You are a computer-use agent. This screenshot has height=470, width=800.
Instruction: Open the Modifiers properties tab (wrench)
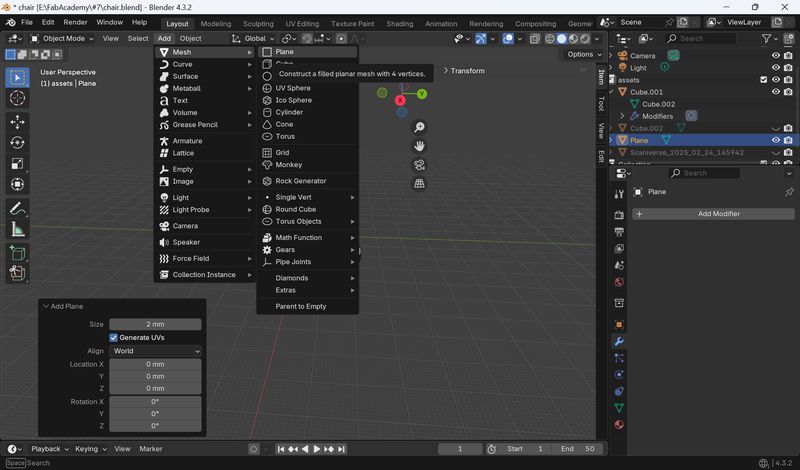coord(619,341)
